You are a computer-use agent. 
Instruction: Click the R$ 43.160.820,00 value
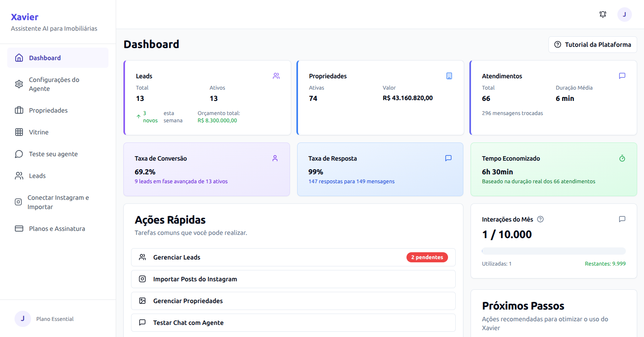pyautogui.click(x=408, y=98)
